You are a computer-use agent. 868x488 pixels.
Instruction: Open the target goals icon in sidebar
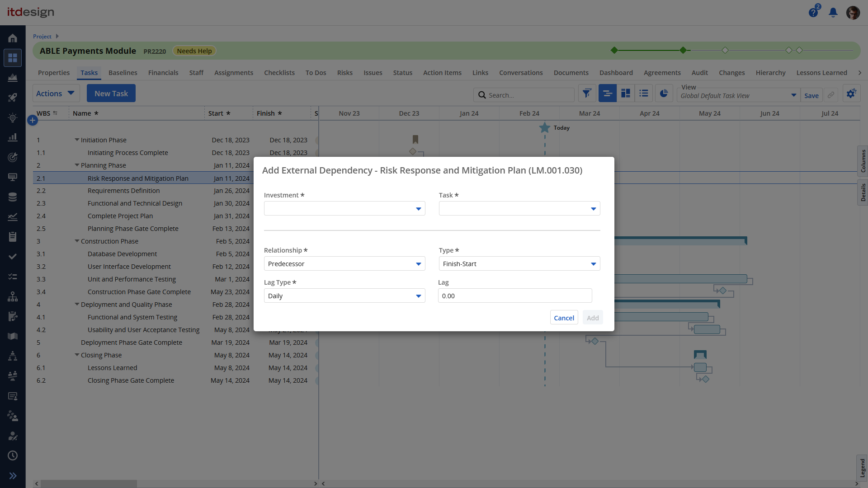click(13, 157)
